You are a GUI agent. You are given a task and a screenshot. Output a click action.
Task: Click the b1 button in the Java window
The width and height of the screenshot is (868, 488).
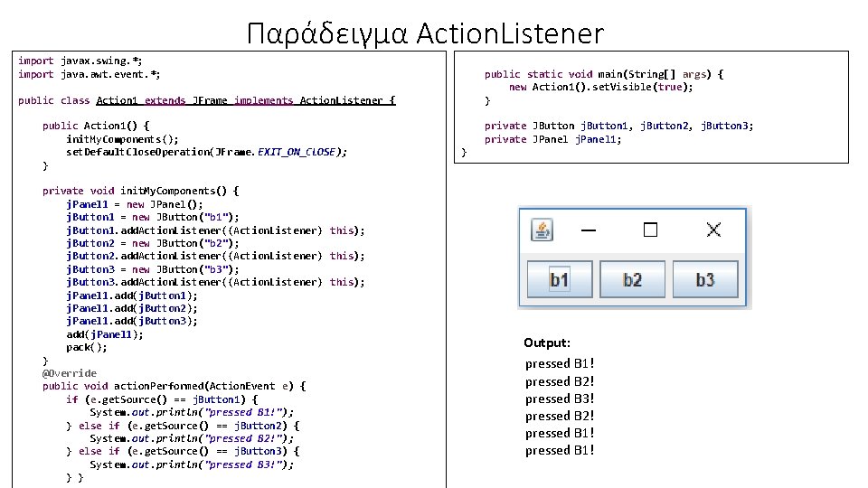click(x=560, y=279)
